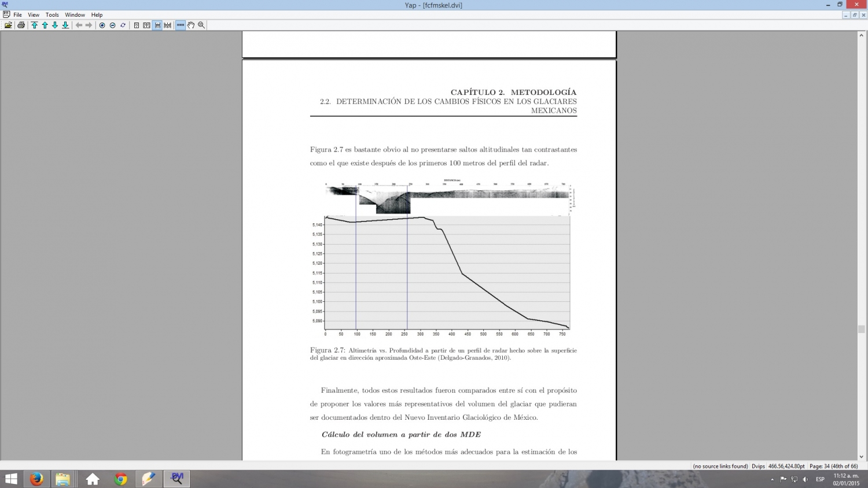Click the Back navigation arrow

[x=79, y=25]
